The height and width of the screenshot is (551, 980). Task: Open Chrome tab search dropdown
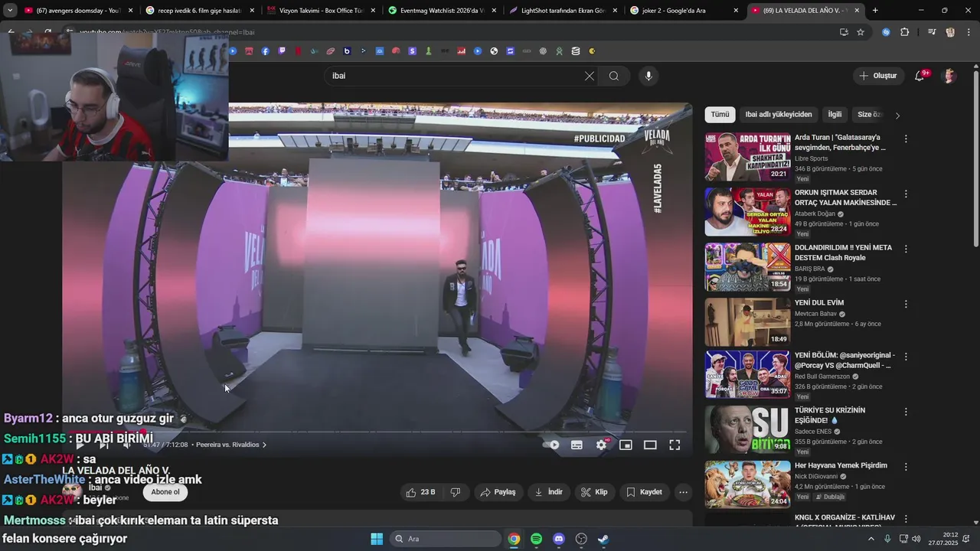(x=10, y=11)
